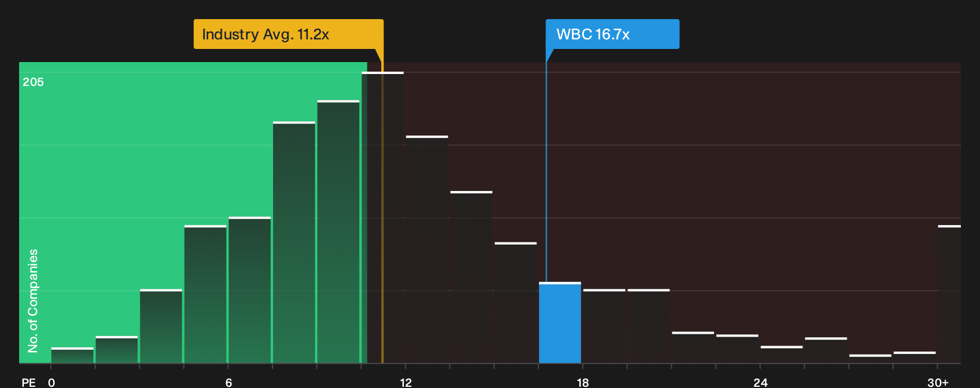Screen dimensions: 980x388
Task: Click the tallest histogram bar near 205
Action: [x=382, y=217]
